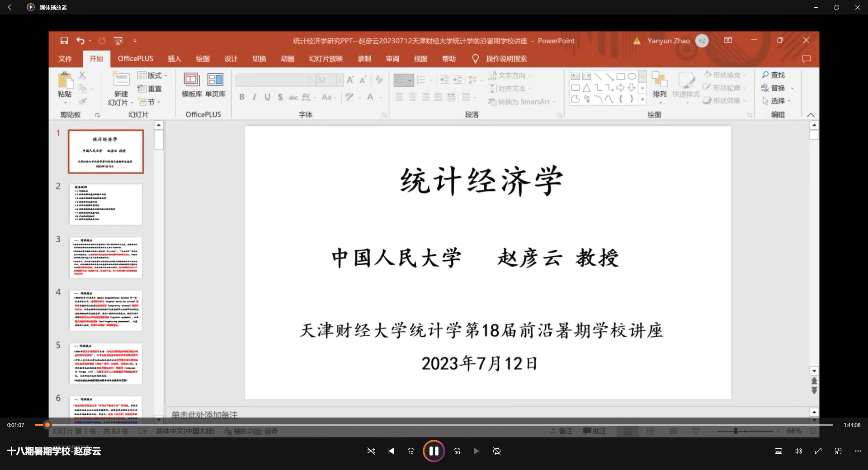Toggle strikethrough formatting
The height and width of the screenshot is (470, 868).
(293, 97)
